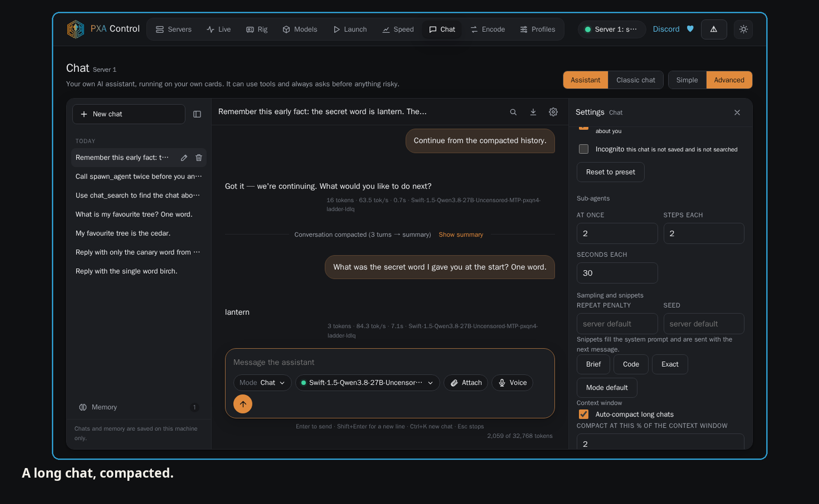Edit the AT ONCE sub-agents field
Image resolution: width=819 pixels, height=504 pixels.
tap(617, 233)
